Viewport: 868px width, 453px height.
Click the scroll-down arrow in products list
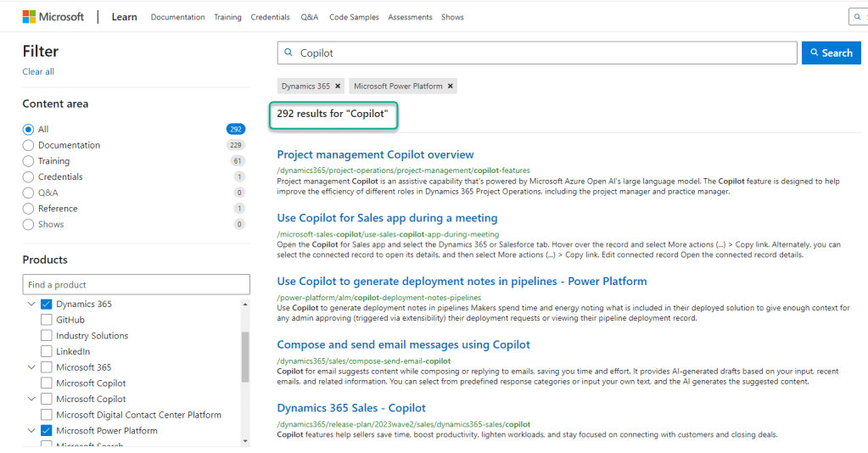[245, 441]
